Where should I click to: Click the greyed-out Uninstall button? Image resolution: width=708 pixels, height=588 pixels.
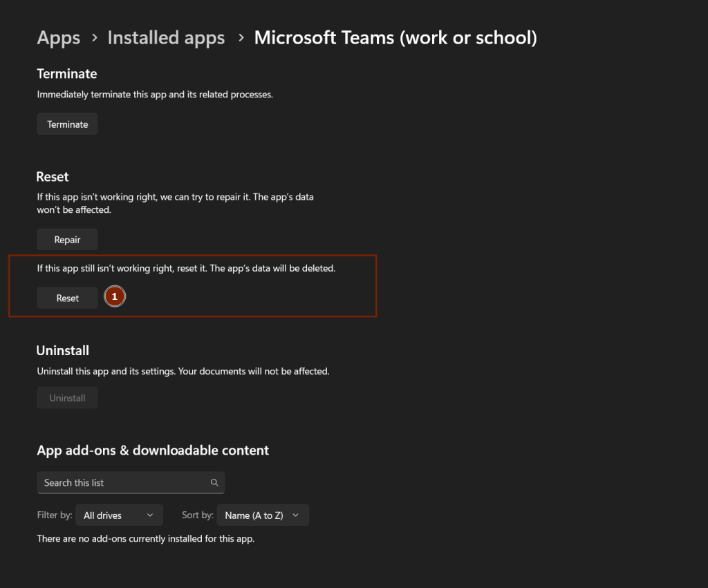[67, 398]
